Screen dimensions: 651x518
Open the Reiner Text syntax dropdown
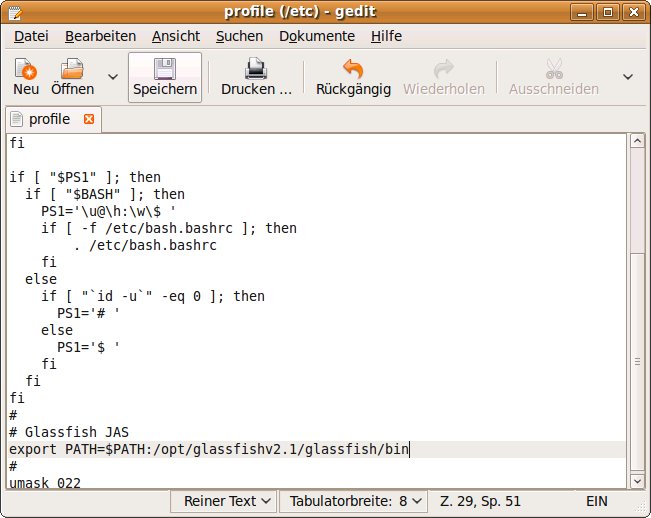pos(226,500)
